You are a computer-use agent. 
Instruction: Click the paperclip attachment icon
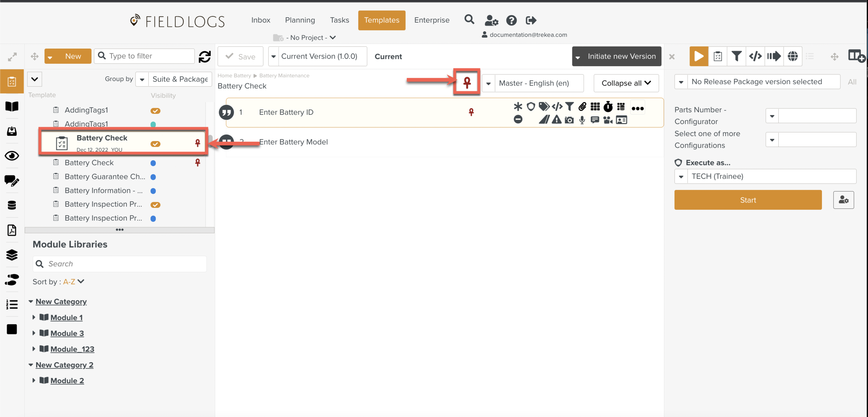[x=582, y=107]
